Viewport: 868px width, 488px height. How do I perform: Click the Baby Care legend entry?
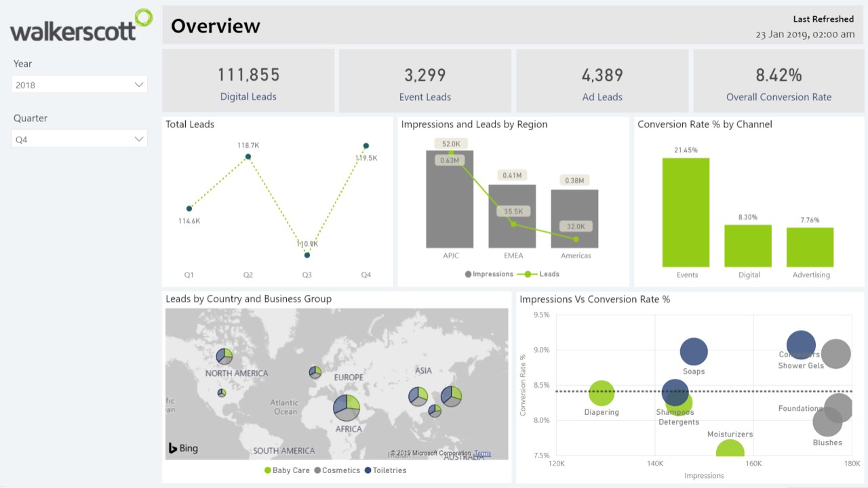(287, 470)
